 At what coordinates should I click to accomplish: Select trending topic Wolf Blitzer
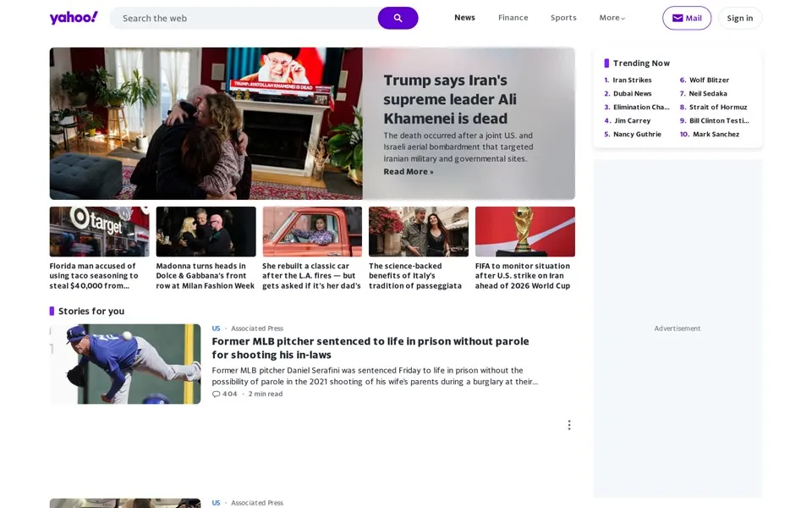click(709, 80)
